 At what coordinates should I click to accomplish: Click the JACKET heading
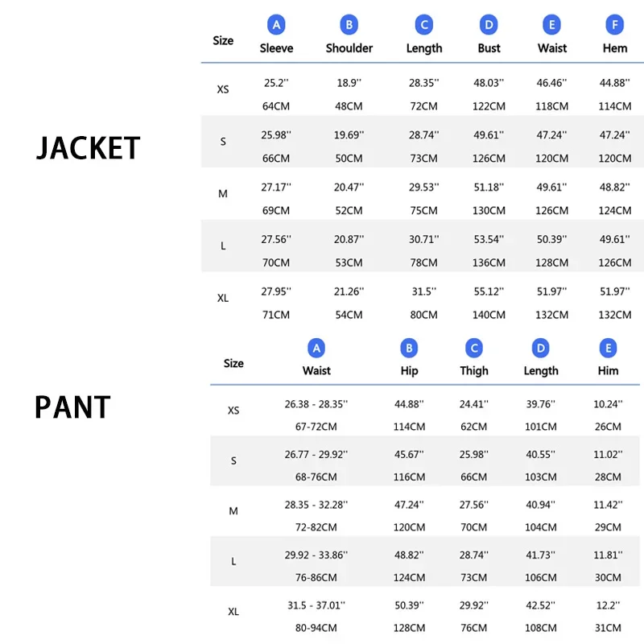89,149
